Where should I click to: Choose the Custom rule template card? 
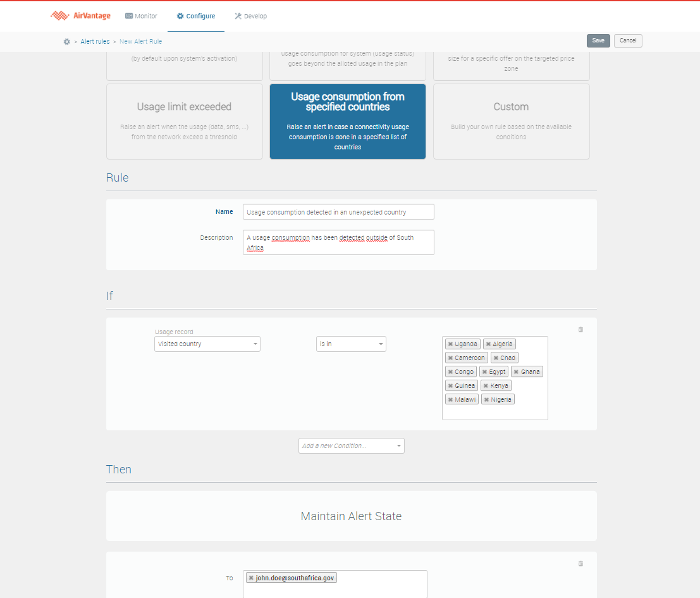[511, 121]
